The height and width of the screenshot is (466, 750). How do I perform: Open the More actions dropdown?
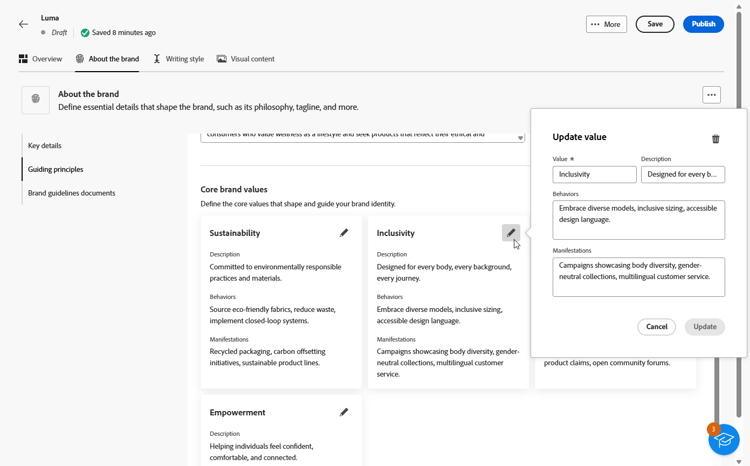(x=606, y=24)
